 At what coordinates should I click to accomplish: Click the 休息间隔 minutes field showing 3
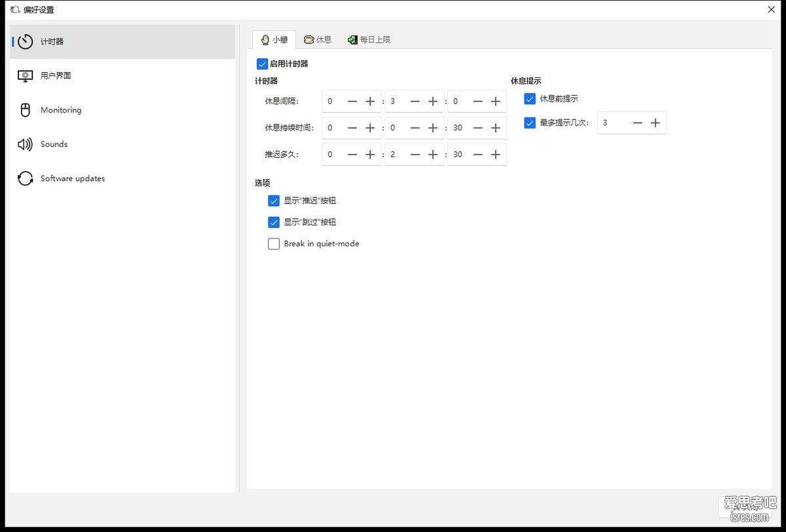[396, 102]
